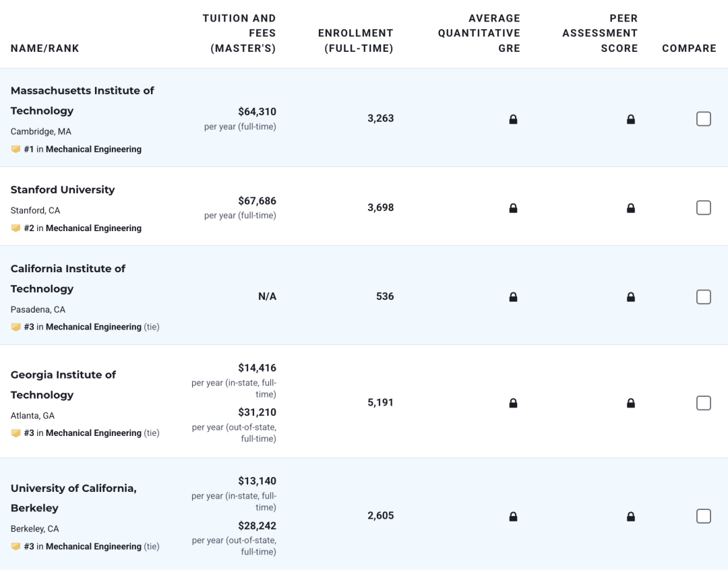Click Stanford's locked Average Quantitative GRE icon
728x570 pixels.
[513, 208]
